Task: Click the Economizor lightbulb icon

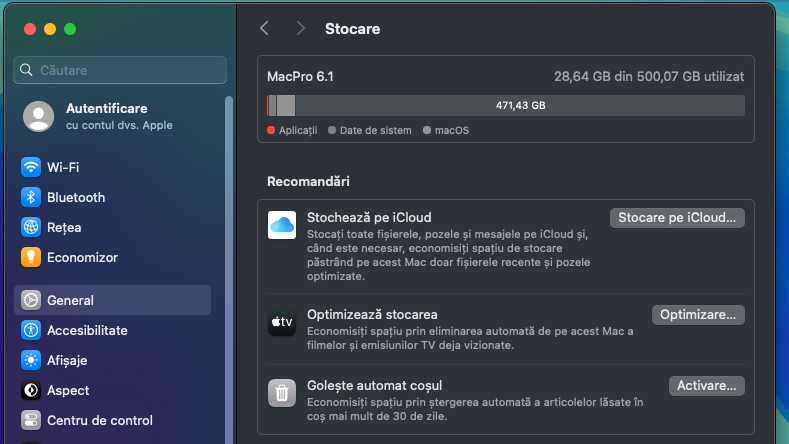Action: [x=31, y=257]
